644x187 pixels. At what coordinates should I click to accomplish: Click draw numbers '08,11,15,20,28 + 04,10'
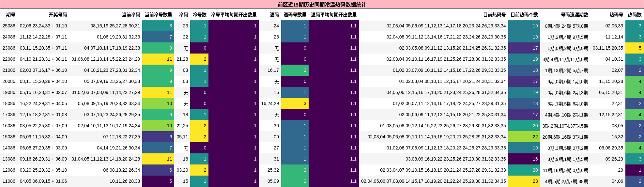43,81
